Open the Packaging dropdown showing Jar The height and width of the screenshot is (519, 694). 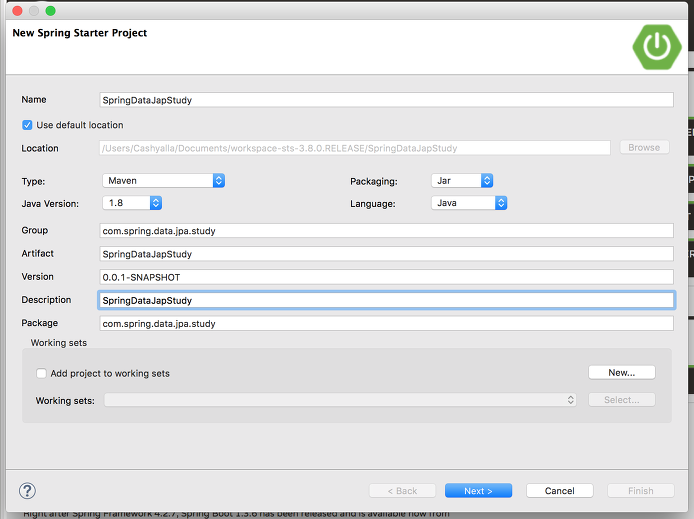[462, 181]
